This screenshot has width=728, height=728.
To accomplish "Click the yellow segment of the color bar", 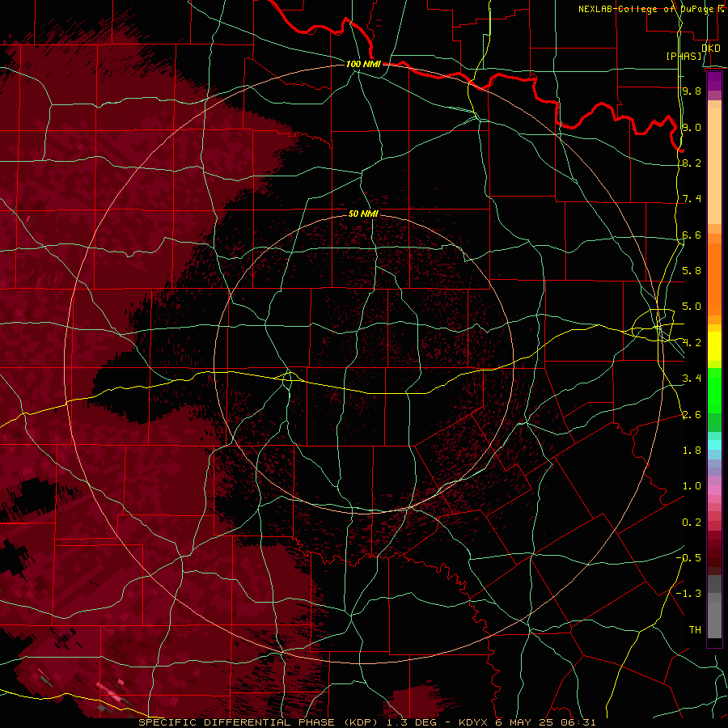I will 714,346.
